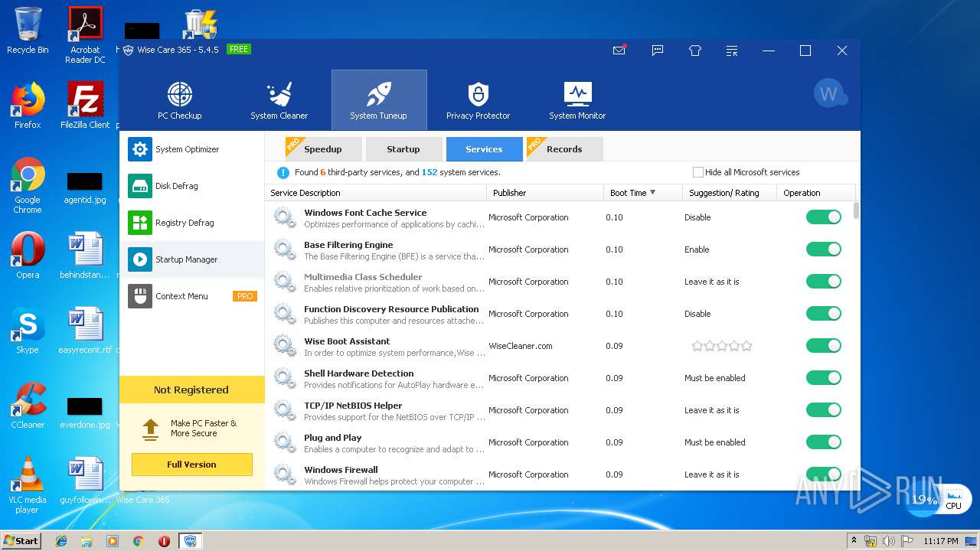
Task: Open the System Cleaner module
Action: (x=279, y=100)
